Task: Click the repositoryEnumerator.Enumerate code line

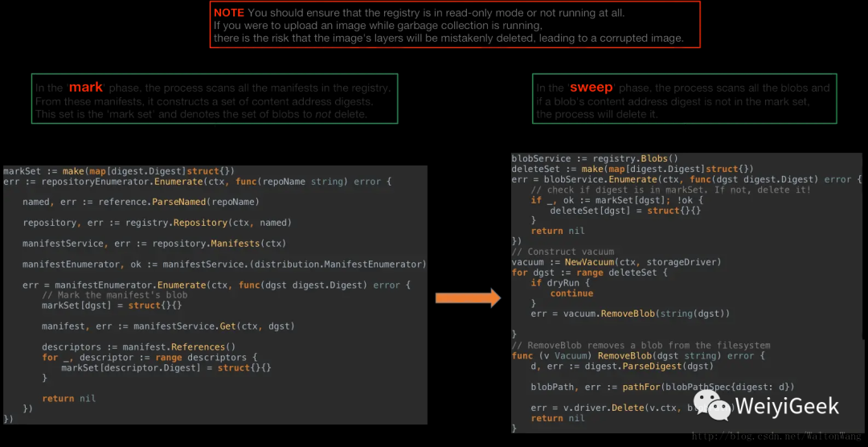Action: [197, 181]
